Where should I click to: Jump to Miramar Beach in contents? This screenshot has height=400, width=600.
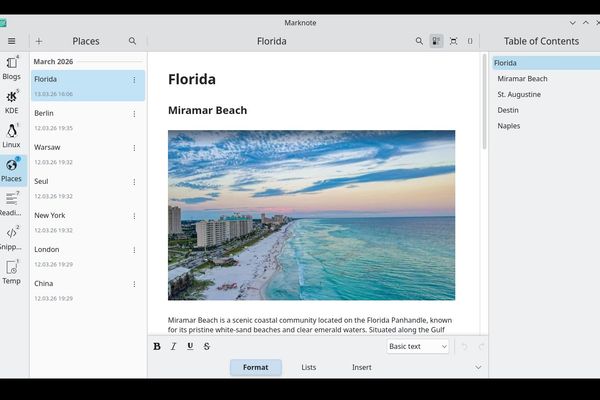tap(546, 78)
